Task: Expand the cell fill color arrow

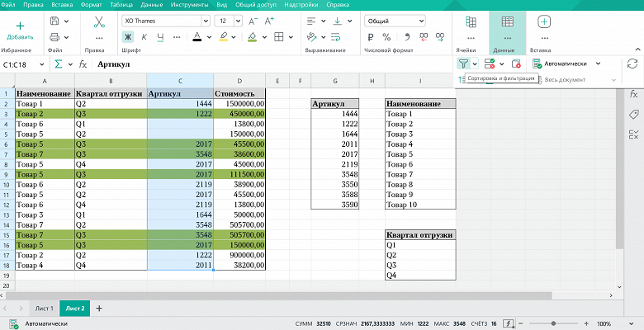Action: click(264, 37)
